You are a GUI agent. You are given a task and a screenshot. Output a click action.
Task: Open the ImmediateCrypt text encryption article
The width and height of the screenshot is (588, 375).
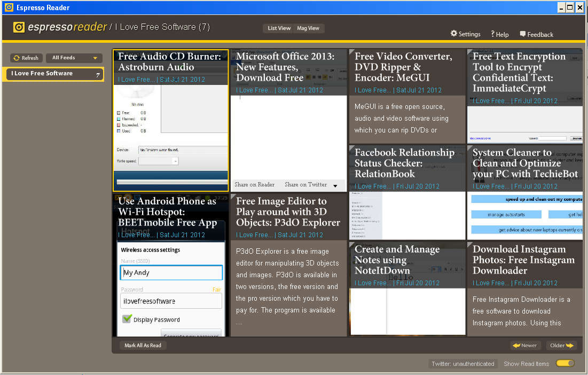[524, 96]
